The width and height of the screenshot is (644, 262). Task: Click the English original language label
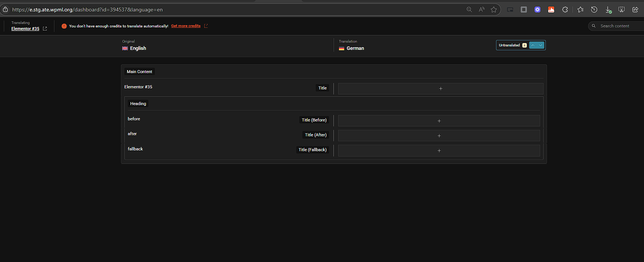pyautogui.click(x=138, y=48)
